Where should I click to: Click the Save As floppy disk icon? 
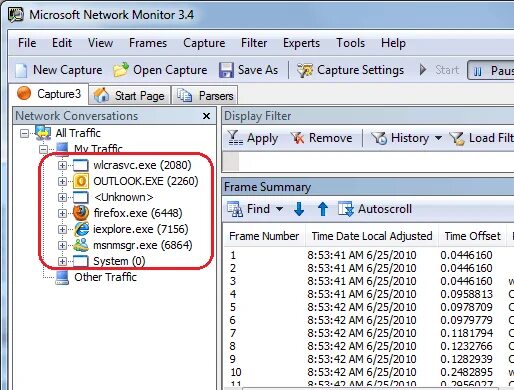(x=226, y=70)
